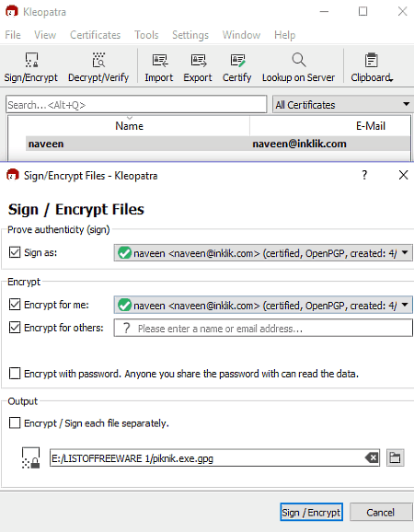Click the Encrypt for others input field

tap(263, 328)
